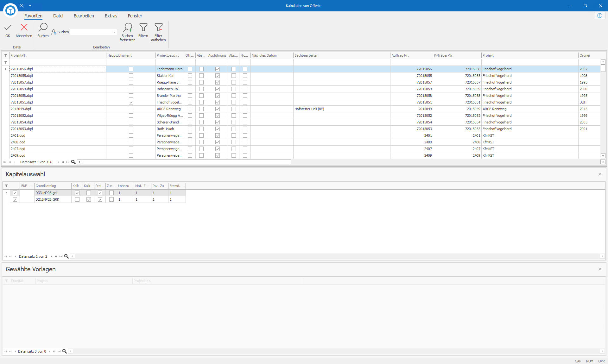
Task: Continue search with Suchen fortsetzen icon
Action: [128, 27]
